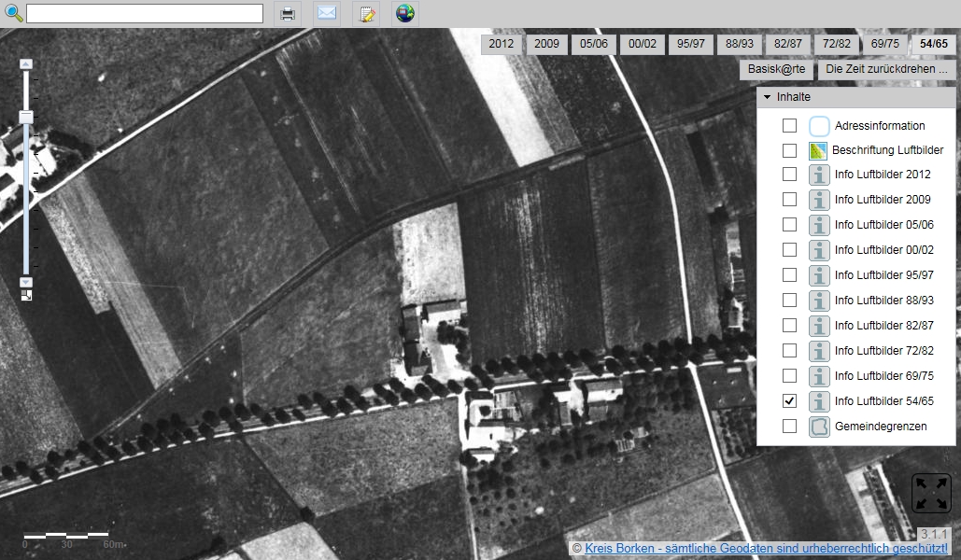Click the magnifying glass search icon
Image resolution: width=961 pixels, height=560 pixels.
point(13,13)
